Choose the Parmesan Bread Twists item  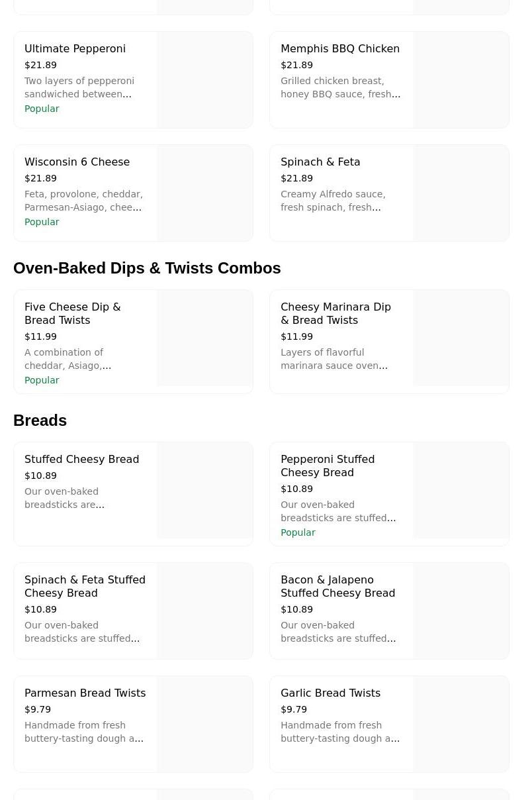[x=85, y=693]
